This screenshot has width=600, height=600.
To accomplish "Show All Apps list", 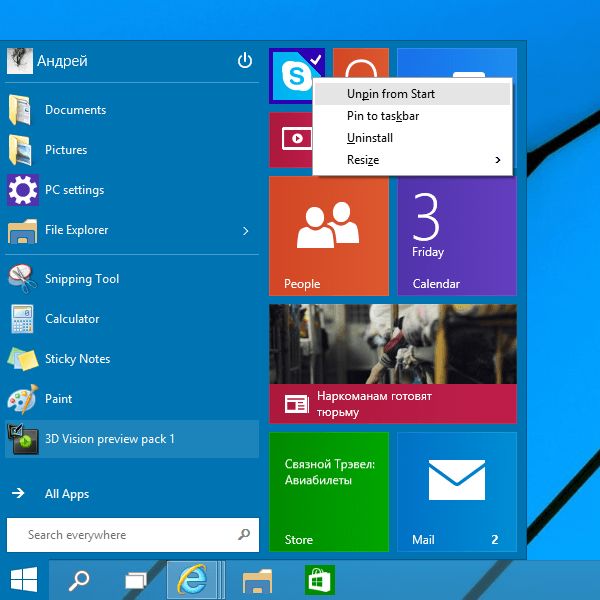I will [x=67, y=494].
